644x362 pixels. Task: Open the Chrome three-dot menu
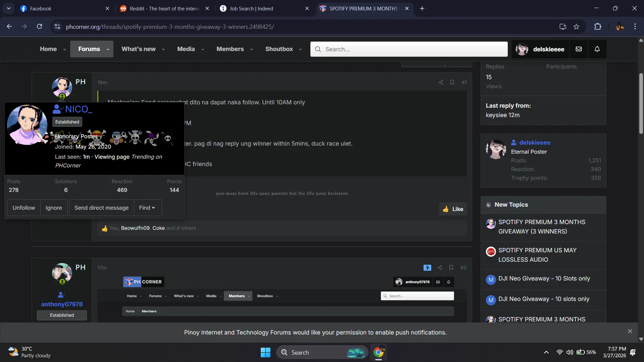tap(635, 27)
